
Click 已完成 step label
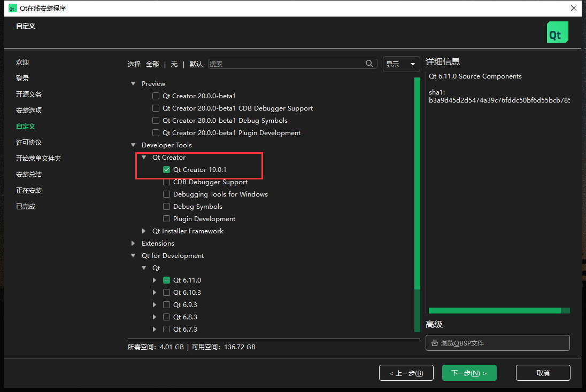(26, 207)
